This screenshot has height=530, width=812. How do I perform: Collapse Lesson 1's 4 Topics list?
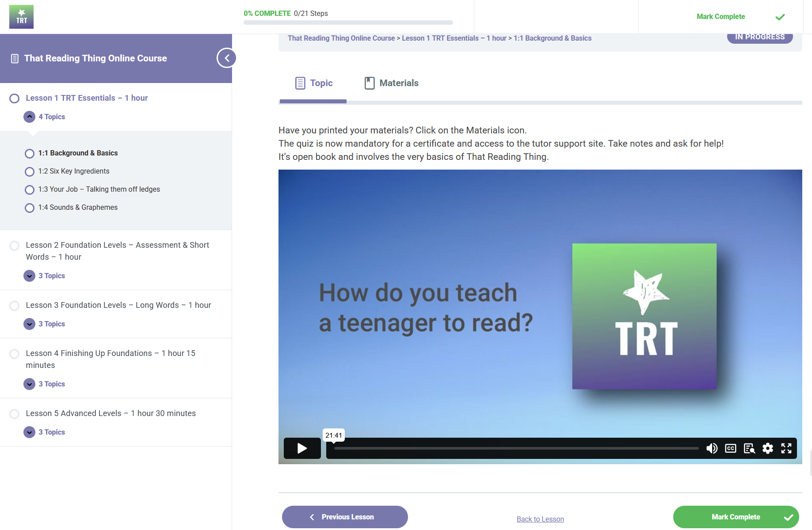29,117
